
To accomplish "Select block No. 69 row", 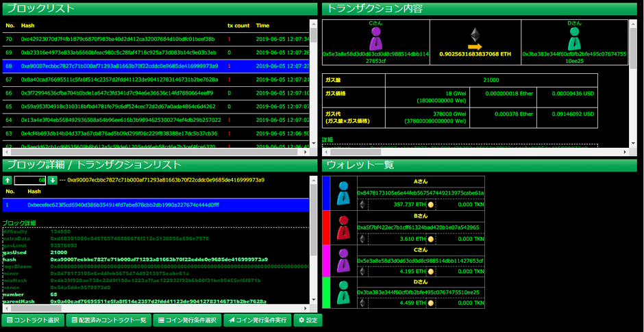I will click(x=156, y=53).
